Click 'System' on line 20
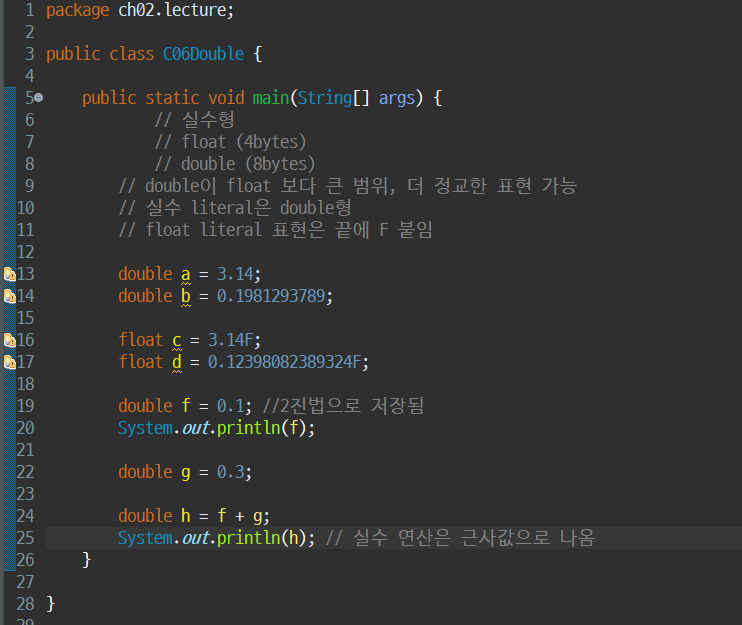This screenshot has width=742, height=625. (145, 428)
